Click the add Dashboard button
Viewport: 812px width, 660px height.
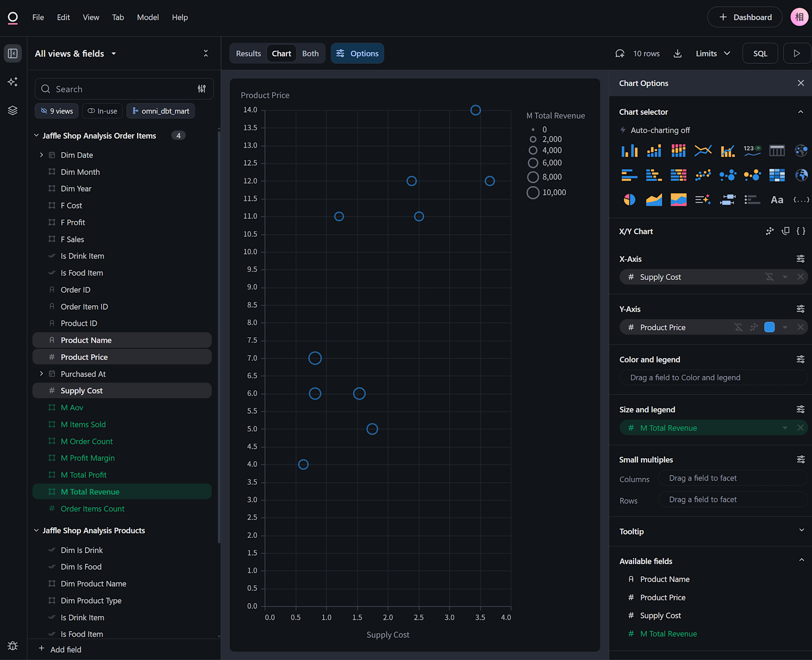click(745, 17)
